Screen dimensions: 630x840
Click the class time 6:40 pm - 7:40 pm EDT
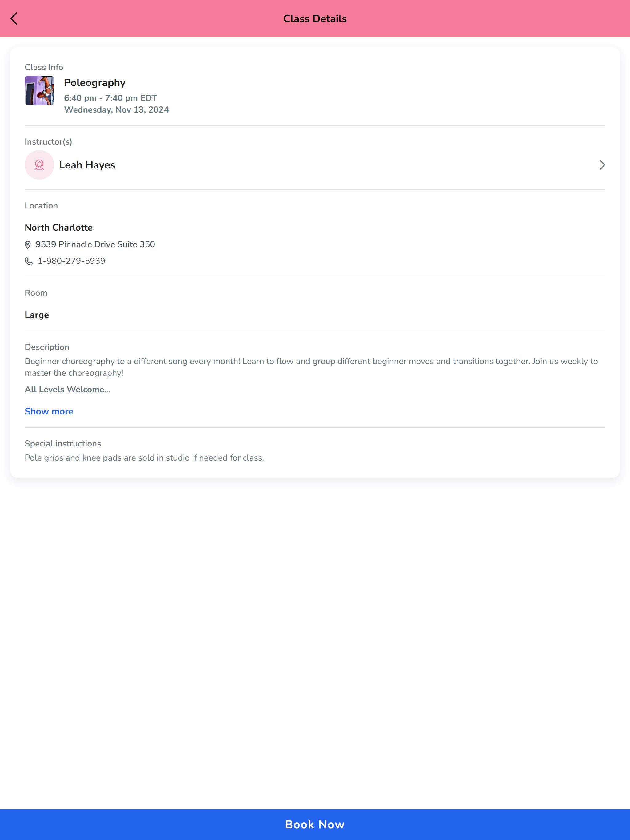pyautogui.click(x=110, y=98)
